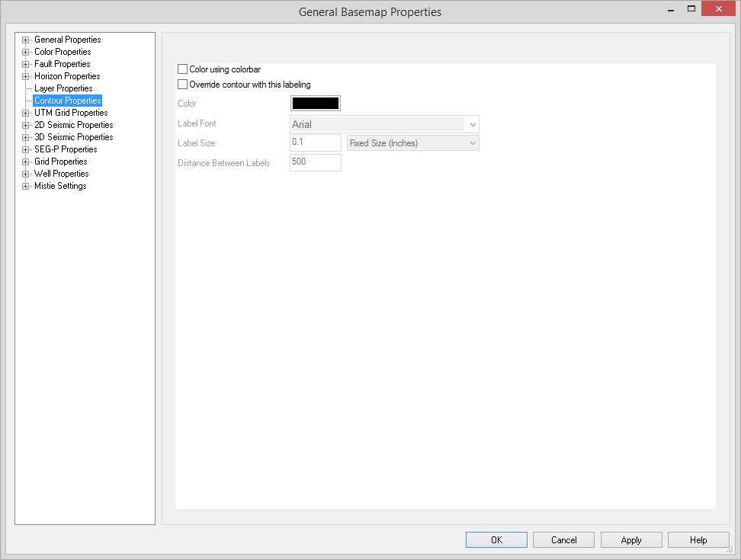Click the Label Size input field

point(315,142)
